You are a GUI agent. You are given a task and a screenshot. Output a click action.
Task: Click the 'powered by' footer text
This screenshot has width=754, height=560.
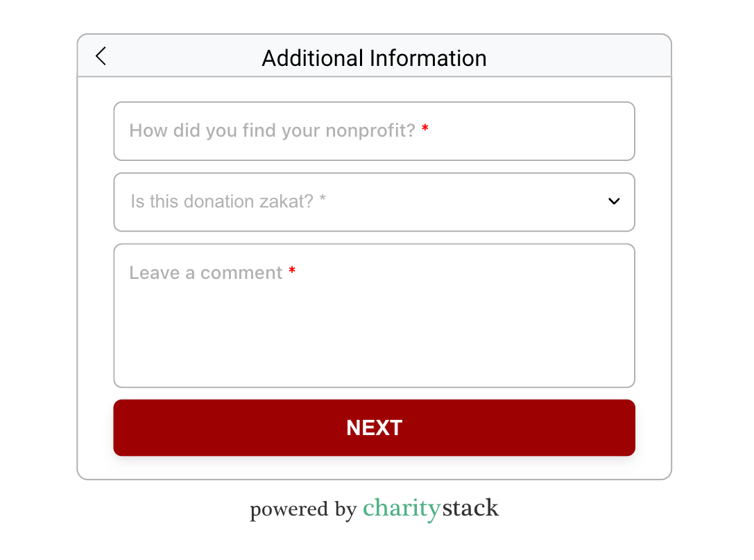point(303,510)
